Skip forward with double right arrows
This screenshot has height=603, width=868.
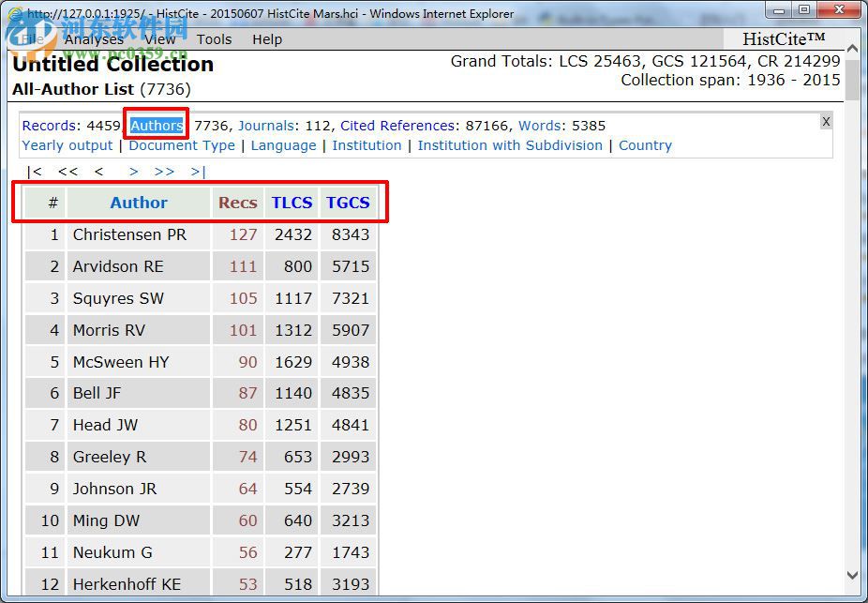pos(164,172)
